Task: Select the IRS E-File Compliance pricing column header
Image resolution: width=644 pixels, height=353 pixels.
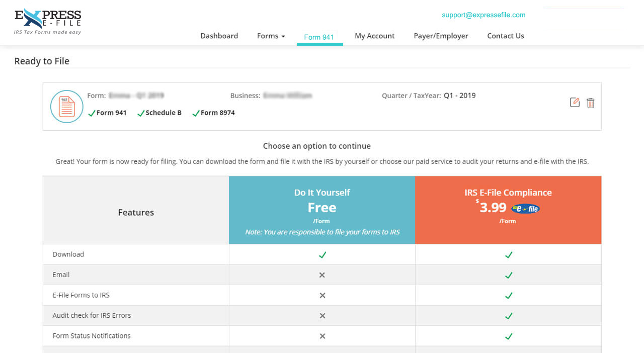Action: (x=508, y=192)
